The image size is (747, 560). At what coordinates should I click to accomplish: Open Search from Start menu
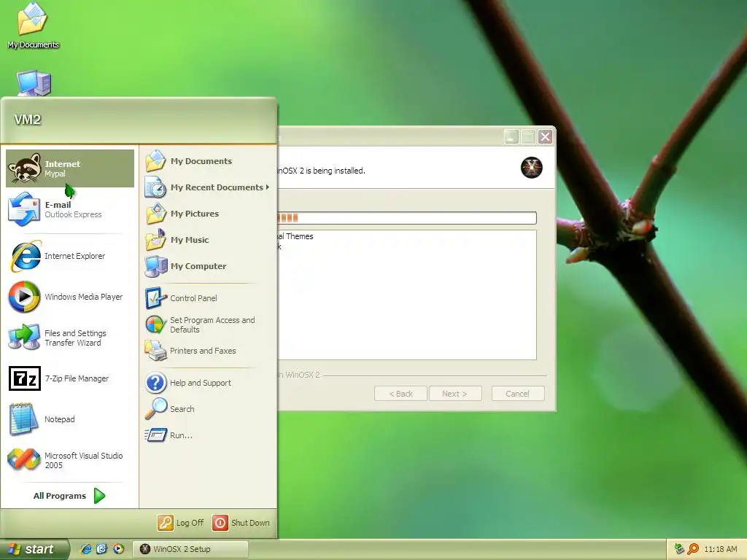click(x=208, y=409)
